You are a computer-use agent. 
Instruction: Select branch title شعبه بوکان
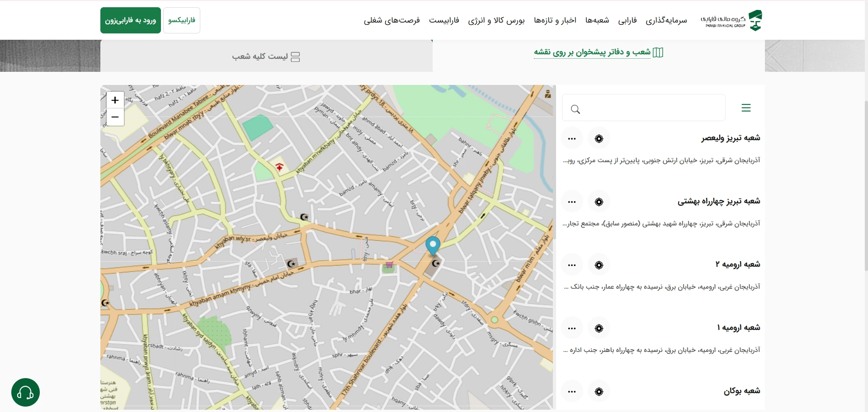click(742, 391)
